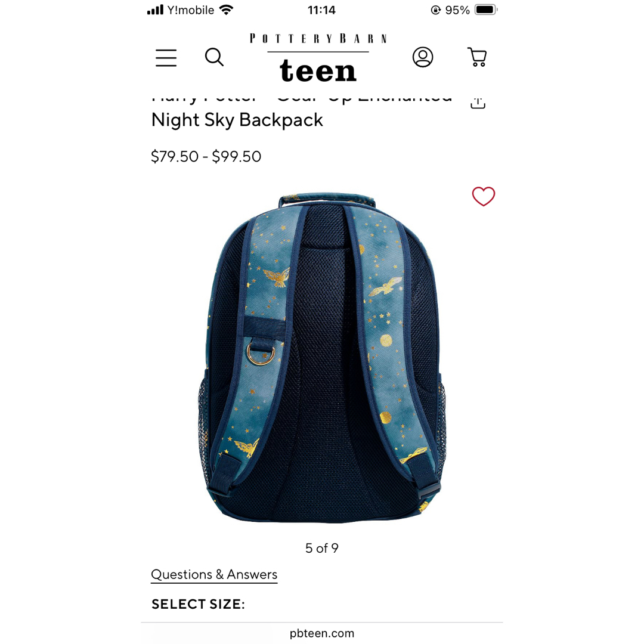644x644 pixels.
Task: Tap the Wi-Fi status icon
Action: [227, 10]
